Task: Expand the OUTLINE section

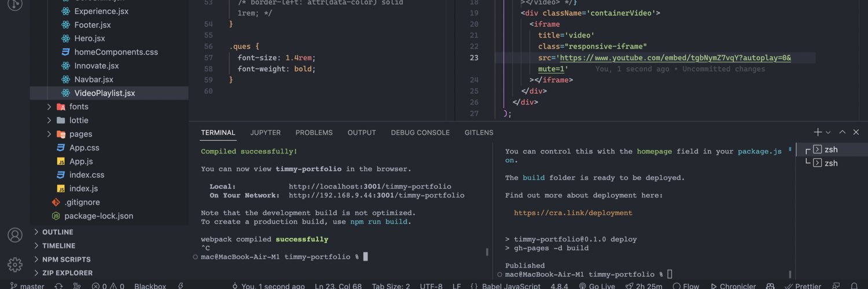Action: [x=109, y=232]
